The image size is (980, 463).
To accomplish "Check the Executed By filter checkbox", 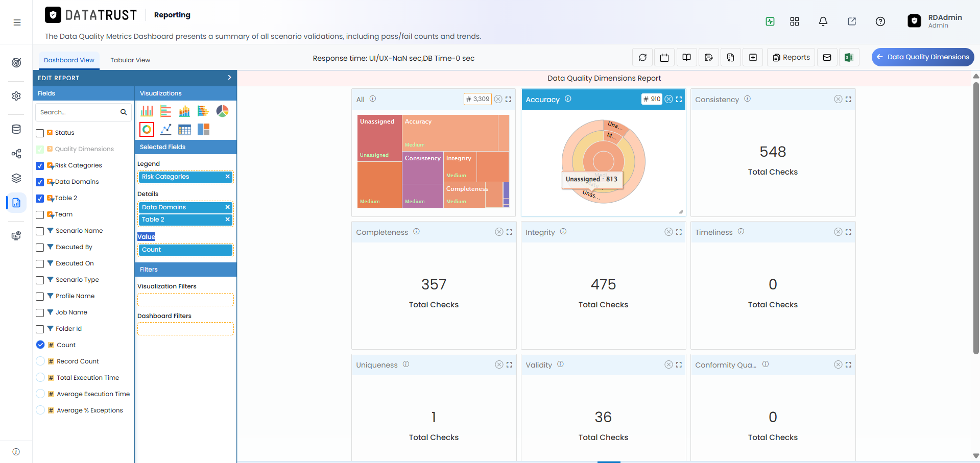I will 40,248.
